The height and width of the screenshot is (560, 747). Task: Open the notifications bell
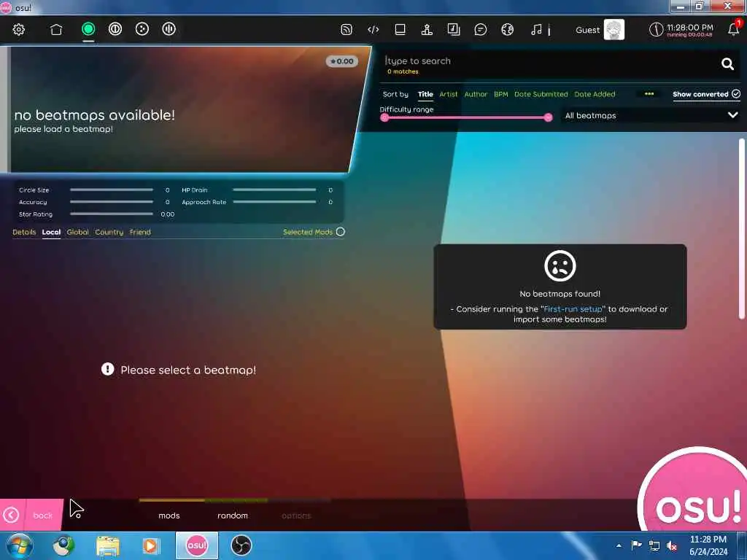pos(734,29)
